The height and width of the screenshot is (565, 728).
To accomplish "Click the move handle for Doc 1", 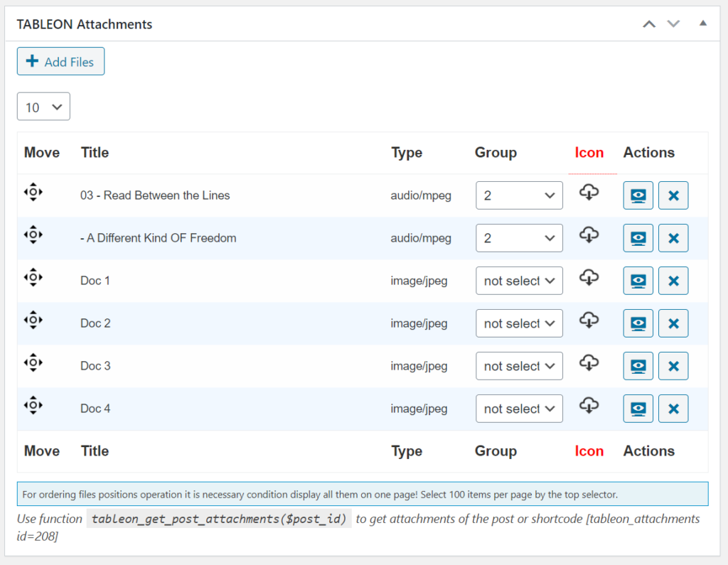I will (33, 277).
